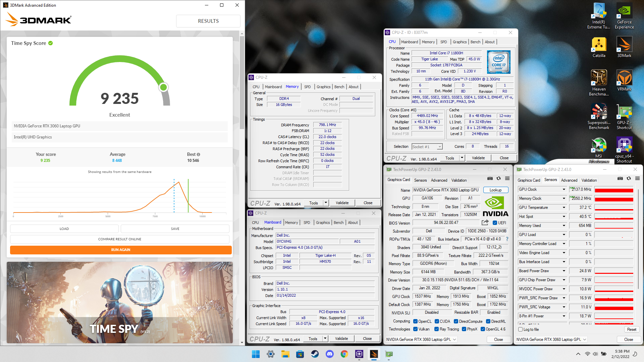Open the VRMark desktop icon
Screen dimensions: 644x362
coord(624,80)
